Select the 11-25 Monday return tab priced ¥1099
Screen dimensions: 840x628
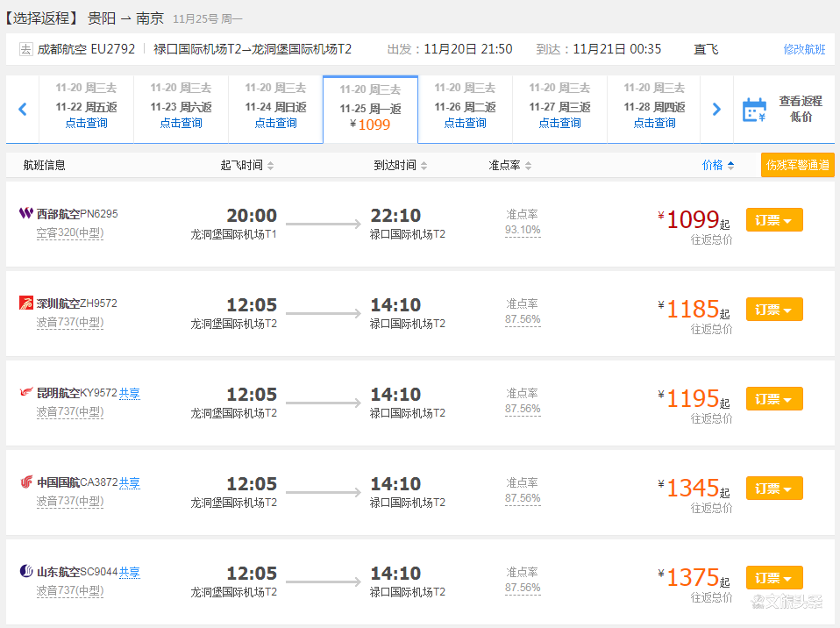point(370,110)
